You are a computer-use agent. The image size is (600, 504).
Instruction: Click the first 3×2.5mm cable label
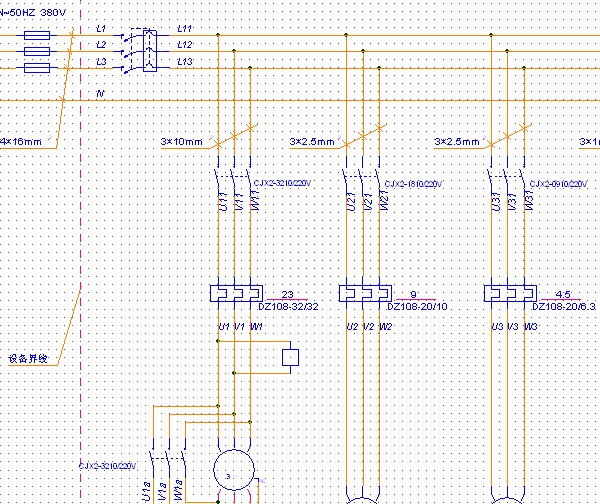(312, 142)
